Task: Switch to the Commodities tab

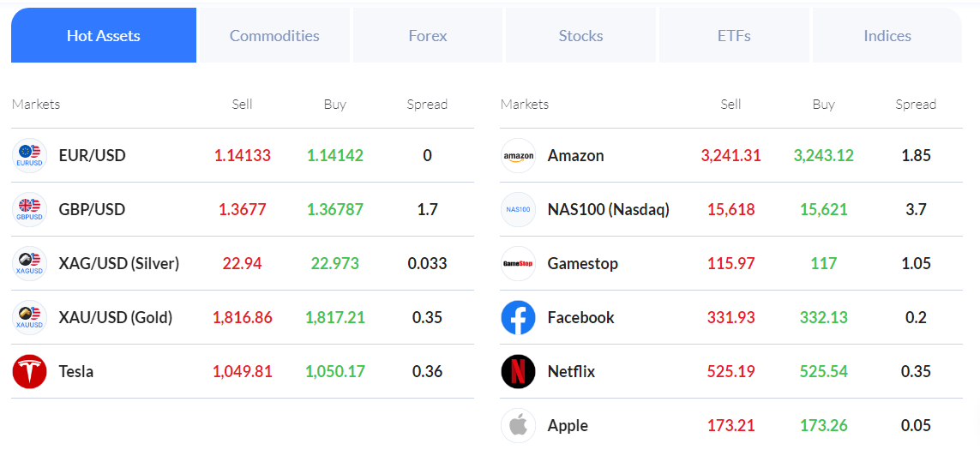Action: point(274,36)
